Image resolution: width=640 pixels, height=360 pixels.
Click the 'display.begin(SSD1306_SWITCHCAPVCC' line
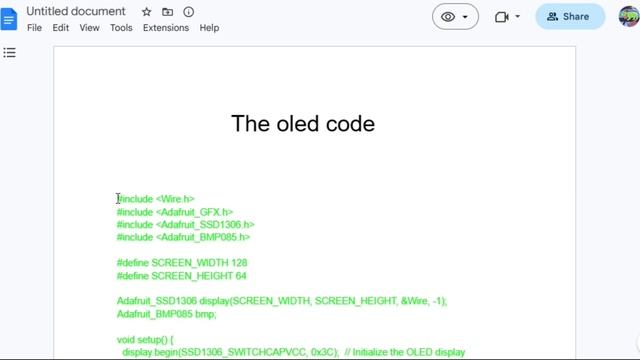[293, 352]
